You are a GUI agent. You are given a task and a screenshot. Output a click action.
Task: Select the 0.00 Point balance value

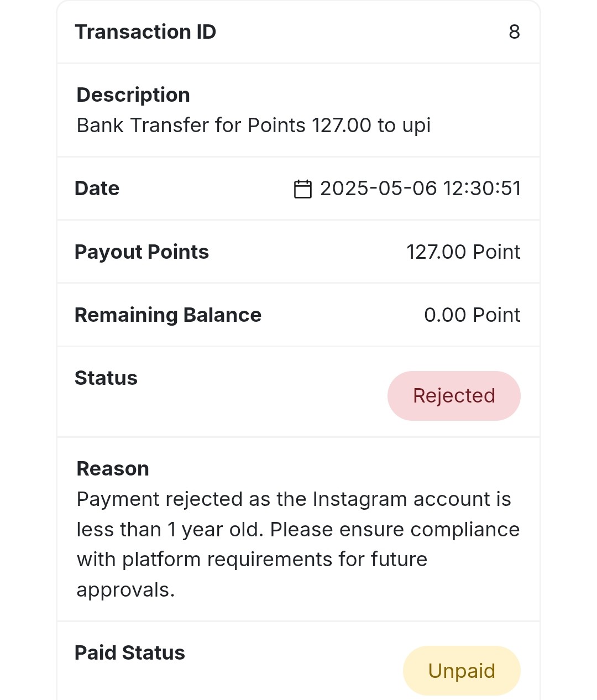pos(472,315)
